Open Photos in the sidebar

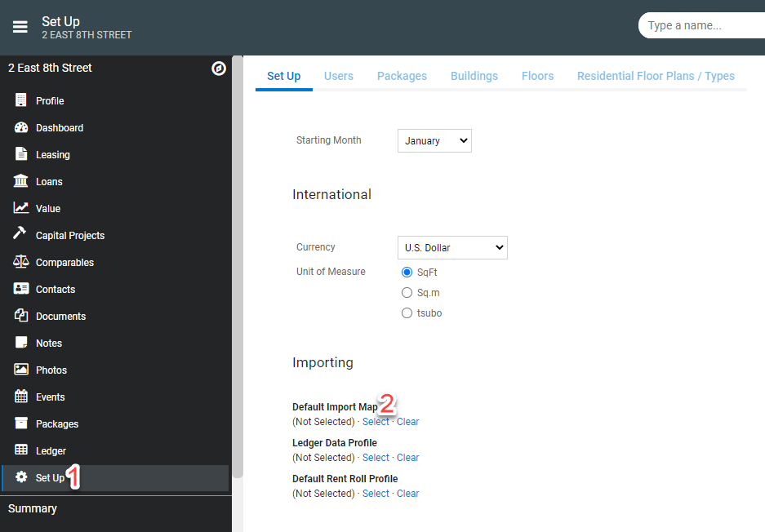(x=51, y=370)
